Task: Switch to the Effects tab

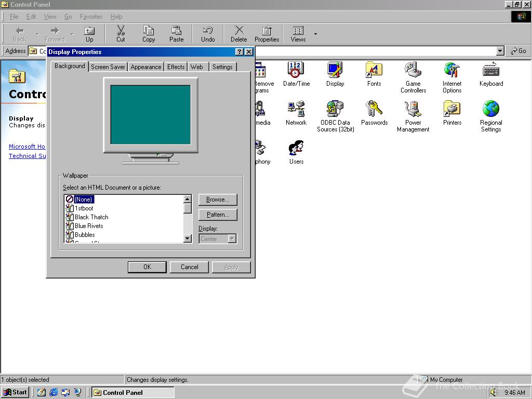Action: (176, 67)
